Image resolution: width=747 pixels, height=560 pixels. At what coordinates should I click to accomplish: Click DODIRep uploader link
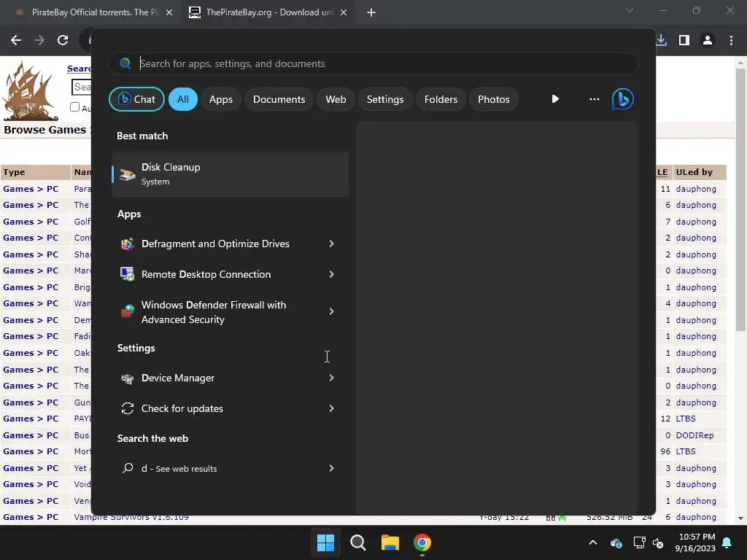tap(694, 435)
